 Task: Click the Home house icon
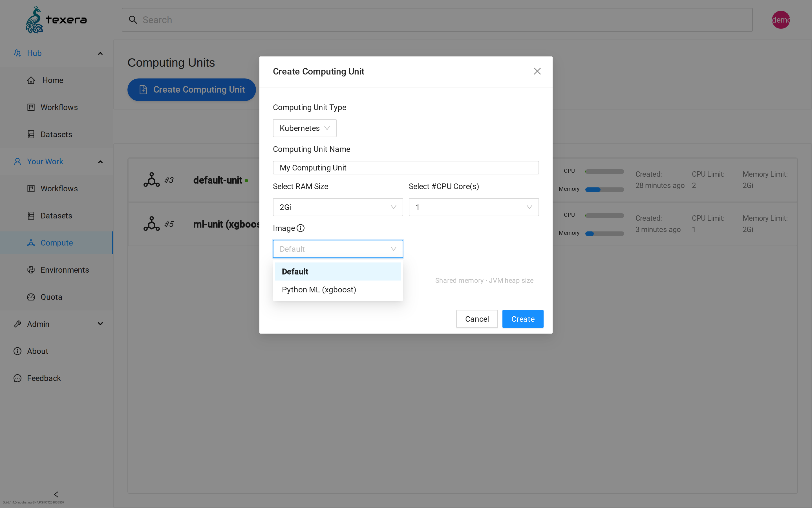pos(31,80)
